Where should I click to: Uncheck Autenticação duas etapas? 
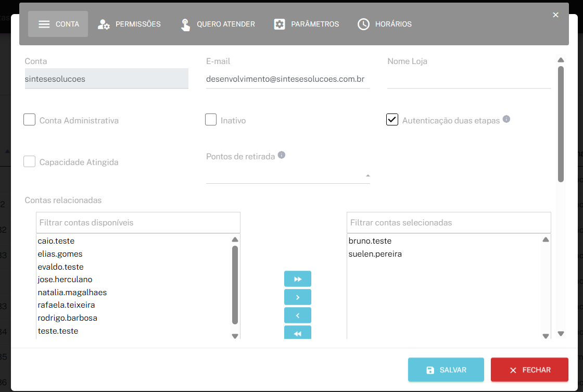(392, 120)
